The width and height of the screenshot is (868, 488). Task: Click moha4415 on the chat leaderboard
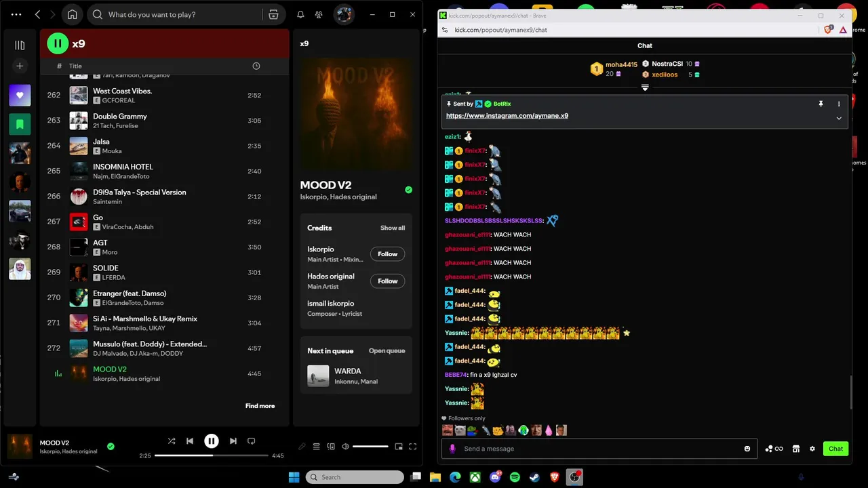coord(621,65)
